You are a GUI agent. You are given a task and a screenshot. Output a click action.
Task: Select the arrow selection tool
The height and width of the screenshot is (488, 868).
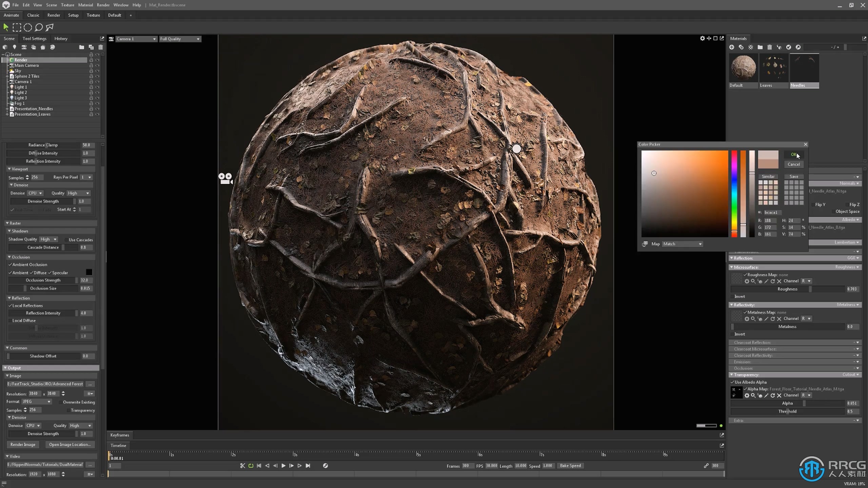(x=6, y=27)
